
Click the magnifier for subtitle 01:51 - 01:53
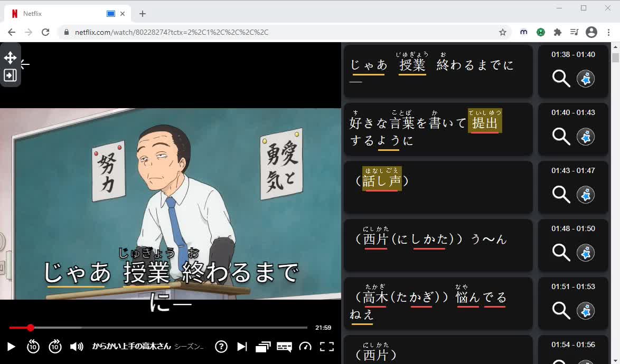click(x=561, y=311)
